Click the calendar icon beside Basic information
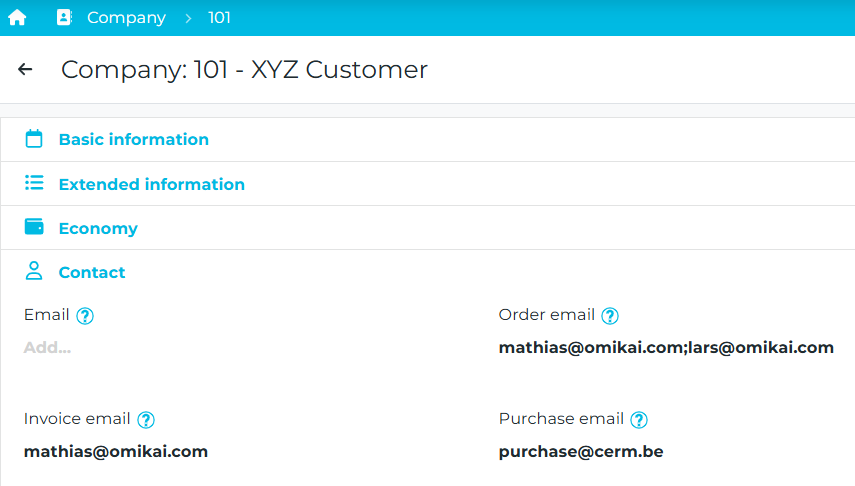The width and height of the screenshot is (855, 486). [34, 139]
